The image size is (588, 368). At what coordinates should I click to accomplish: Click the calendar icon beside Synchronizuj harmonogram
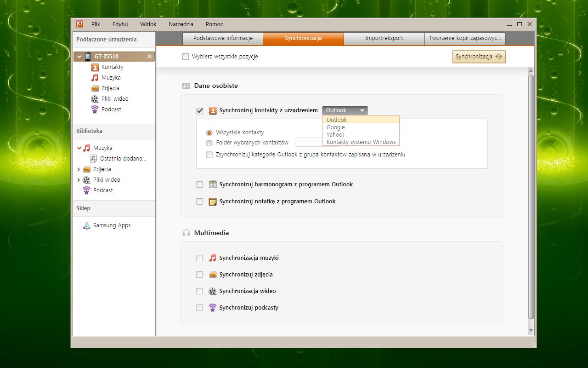coord(213,184)
